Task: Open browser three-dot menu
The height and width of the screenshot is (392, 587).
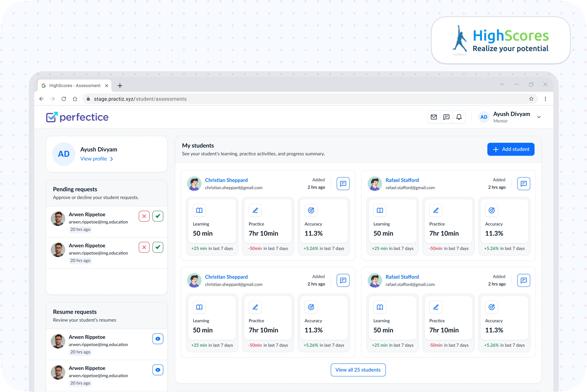Action: (545, 99)
